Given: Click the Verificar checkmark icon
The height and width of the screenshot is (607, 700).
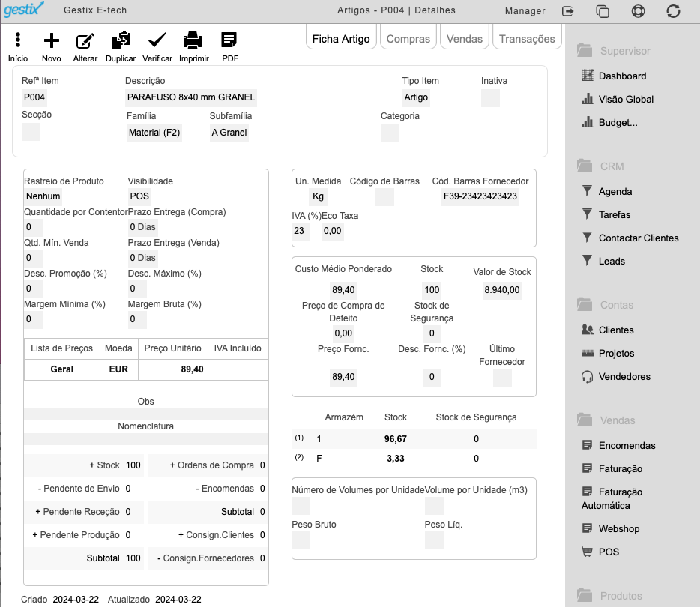Looking at the screenshot, I should click(157, 40).
